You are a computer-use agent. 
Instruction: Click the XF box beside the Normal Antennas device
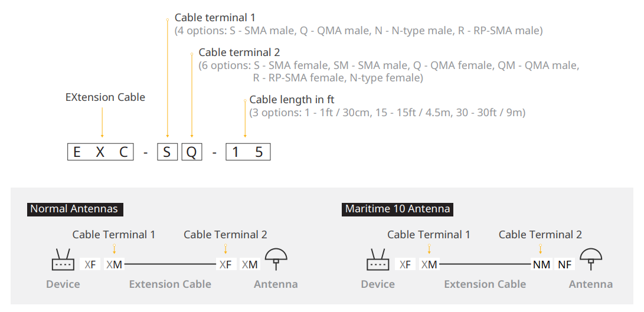[90, 265]
